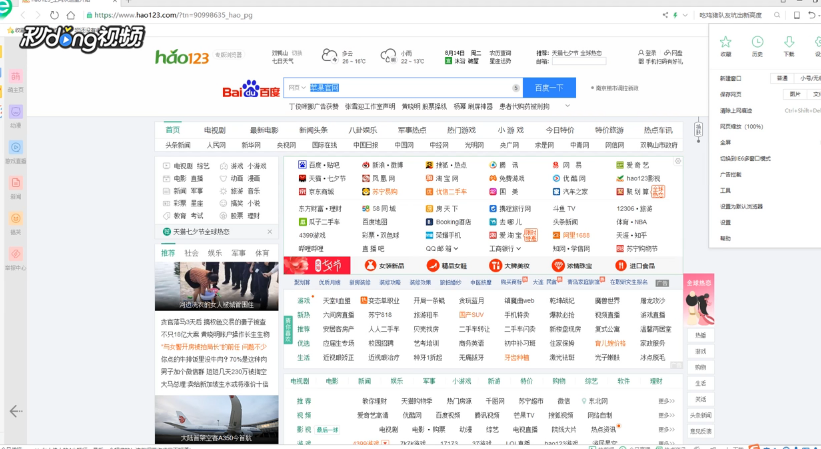
Task: Click the undo-close-tab arrow icon at top right
Action: point(812,15)
